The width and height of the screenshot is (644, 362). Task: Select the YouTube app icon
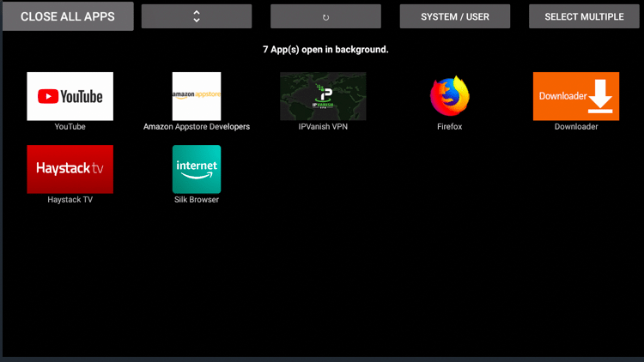click(x=70, y=96)
